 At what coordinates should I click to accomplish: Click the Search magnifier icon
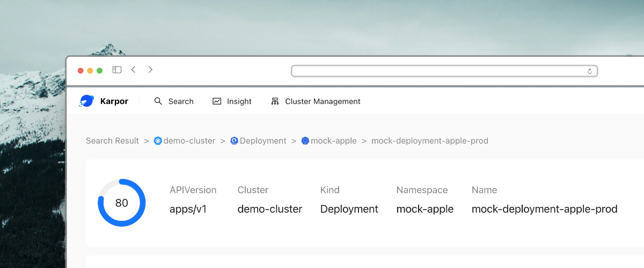click(x=158, y=101)
